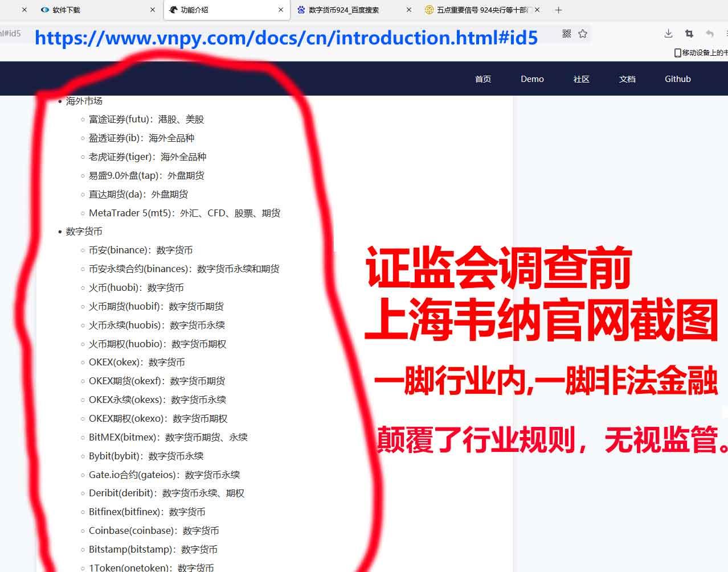This screenshot has height=572, width=728.
Task: Click the undo-style arrow icon in the toolbar
Action: pyautogui.click(x=710, y=34)
